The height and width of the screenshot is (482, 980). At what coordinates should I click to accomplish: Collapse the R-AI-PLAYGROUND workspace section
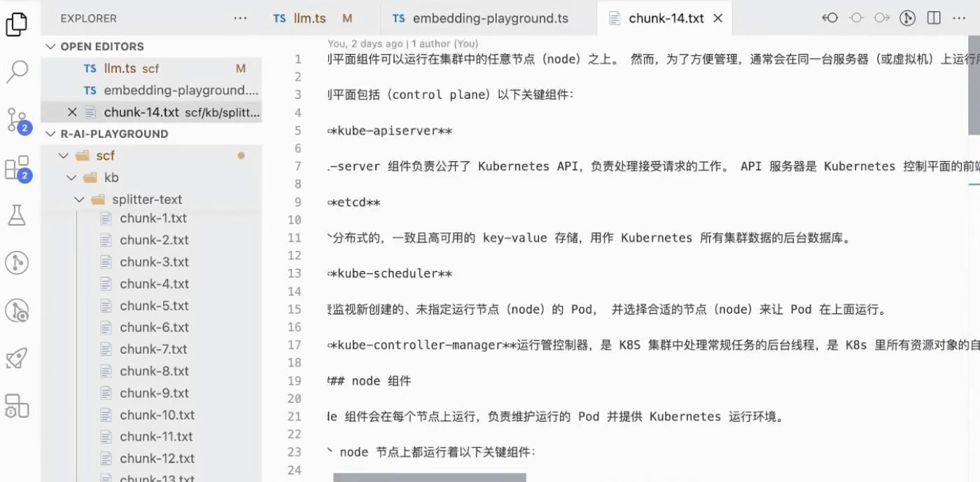50,134
